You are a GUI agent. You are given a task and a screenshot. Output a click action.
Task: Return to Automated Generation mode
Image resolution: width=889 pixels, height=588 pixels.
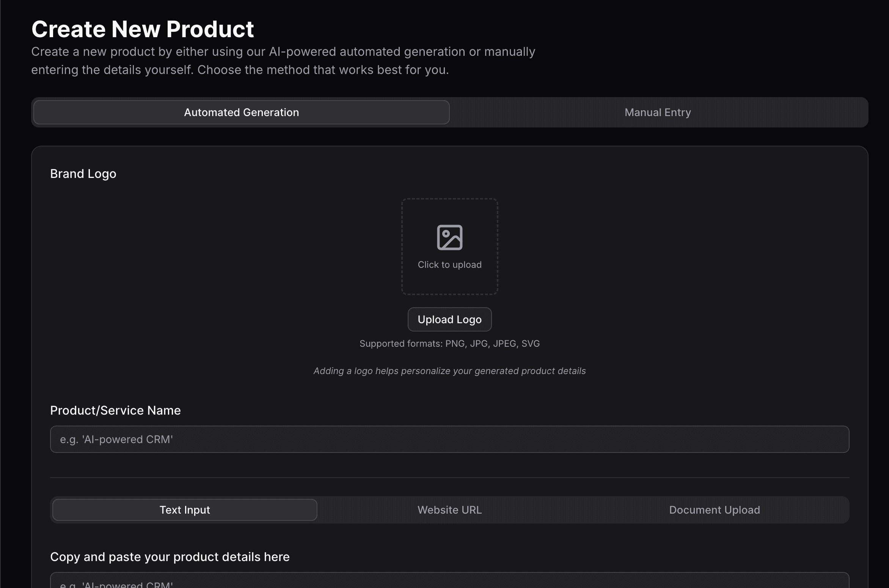click(241, 112)
